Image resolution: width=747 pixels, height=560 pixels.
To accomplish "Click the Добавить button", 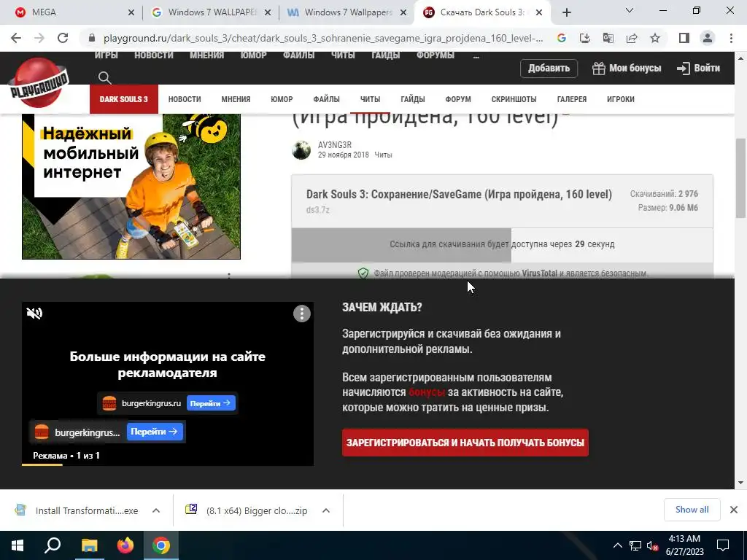I will point(549,68).
